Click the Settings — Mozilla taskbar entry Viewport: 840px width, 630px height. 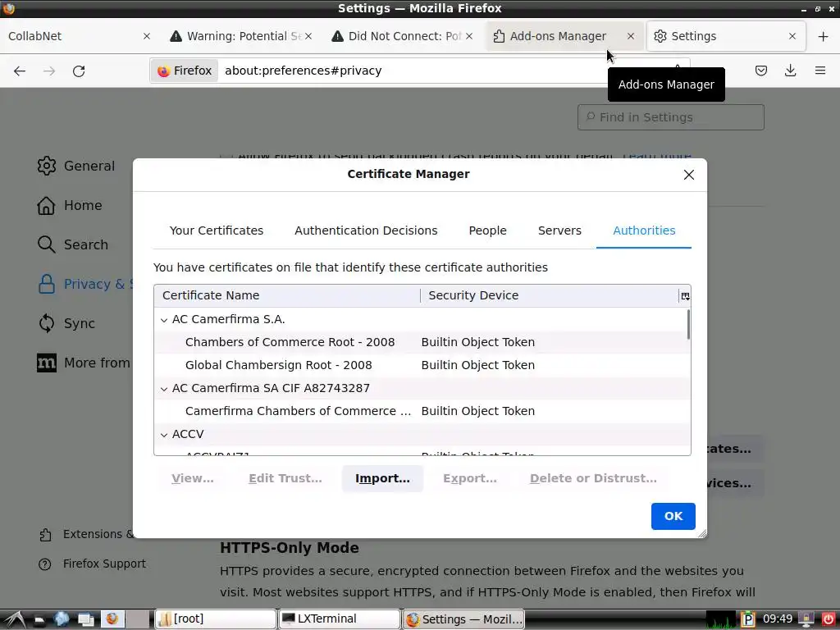pyautogui.click(x=463, y=619)
